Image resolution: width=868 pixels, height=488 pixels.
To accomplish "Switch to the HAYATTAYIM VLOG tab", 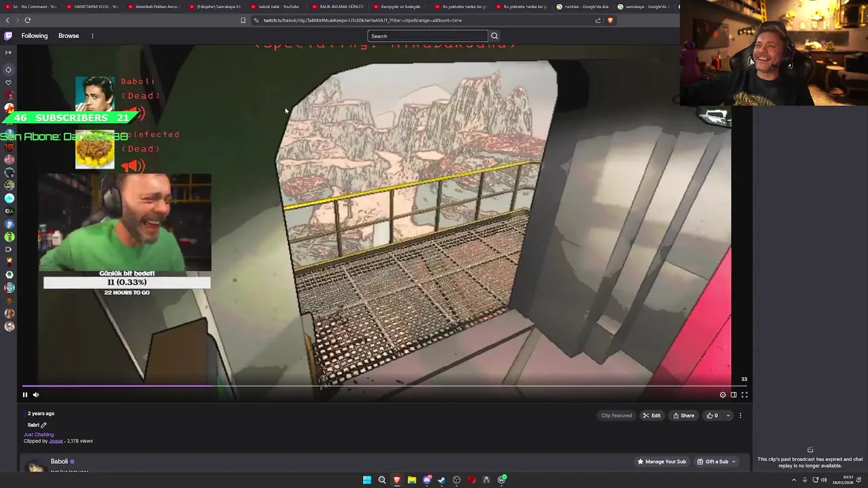I will click(x=91, y=7).
